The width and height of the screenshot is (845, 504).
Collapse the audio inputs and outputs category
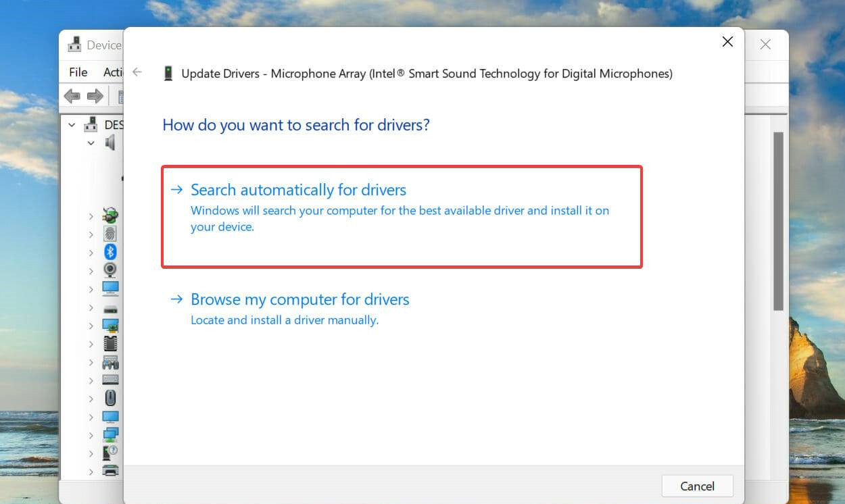pyautogui.click(x=91, y=143)
